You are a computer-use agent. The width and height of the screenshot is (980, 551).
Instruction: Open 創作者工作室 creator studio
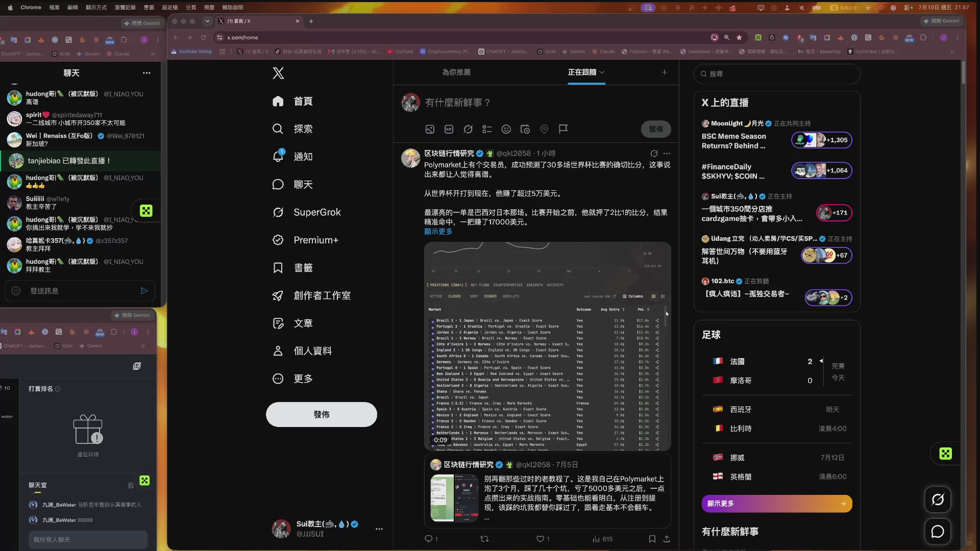[x=311, y=295]
